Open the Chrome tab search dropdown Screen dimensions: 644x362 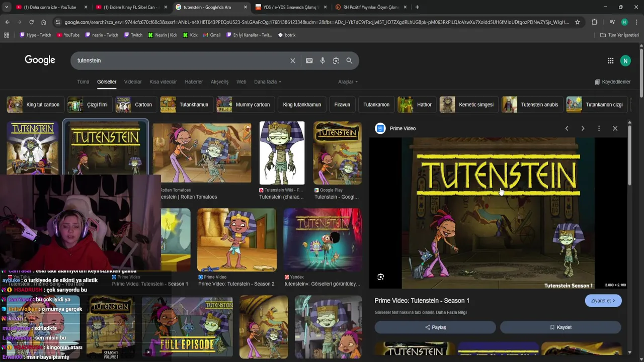tap(7, 7)
